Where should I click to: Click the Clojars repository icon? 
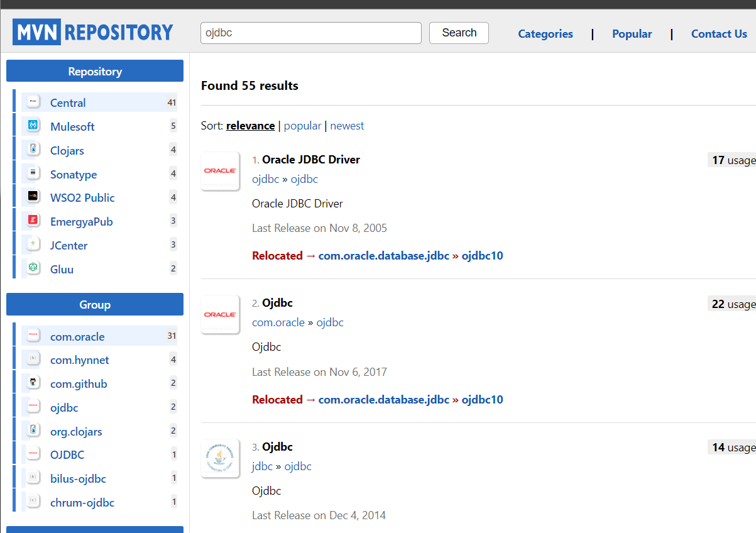pyautogui.click(x=33, y=150)
